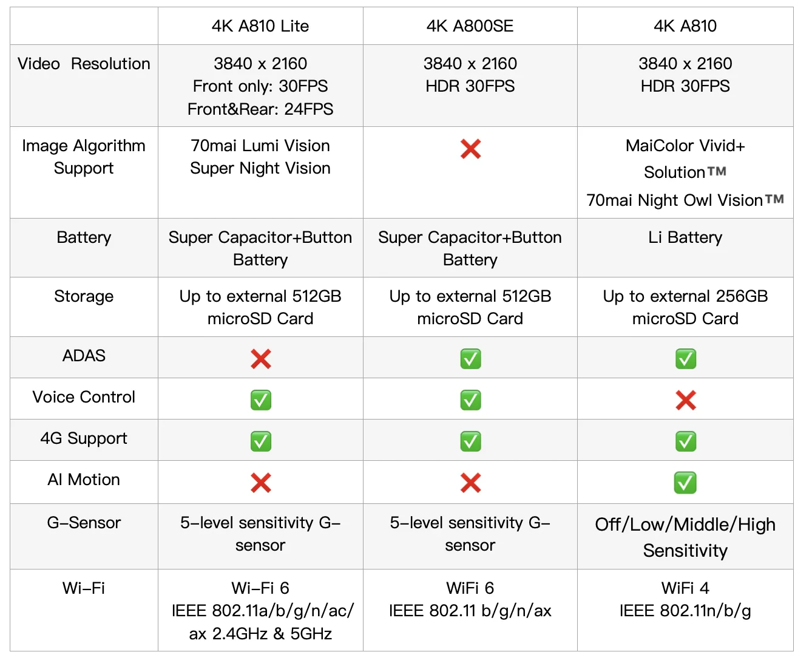Click the red cross for A800SE AI Motion
This screenshot has width=812, height=663.
[x=470, y=483]
